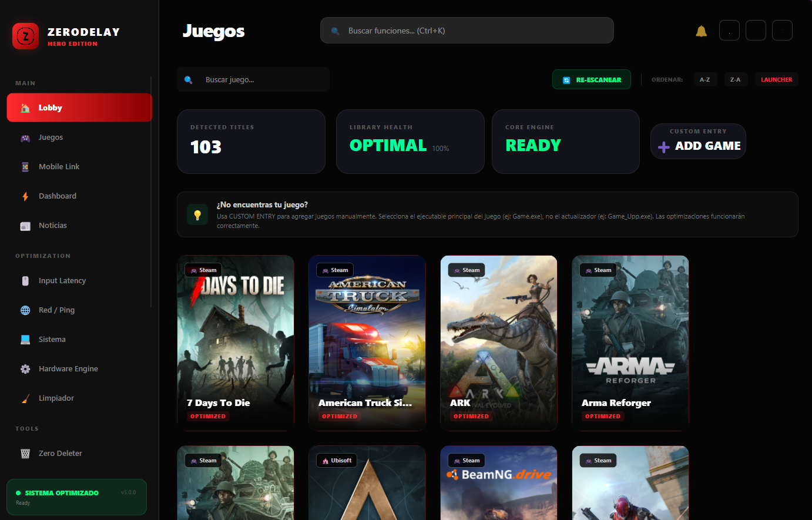
Task: Click OPTIMIZED tag under ARK
Action: click(471, 417)
